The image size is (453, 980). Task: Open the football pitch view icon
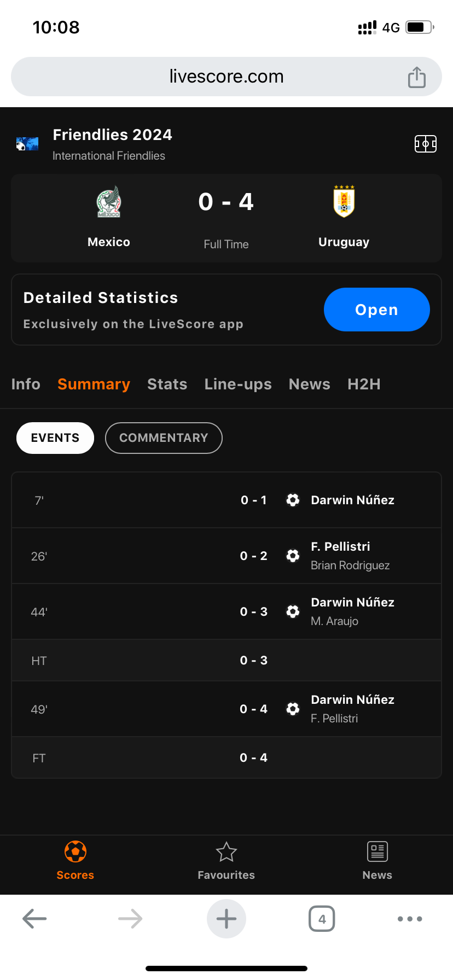[425, 144]
